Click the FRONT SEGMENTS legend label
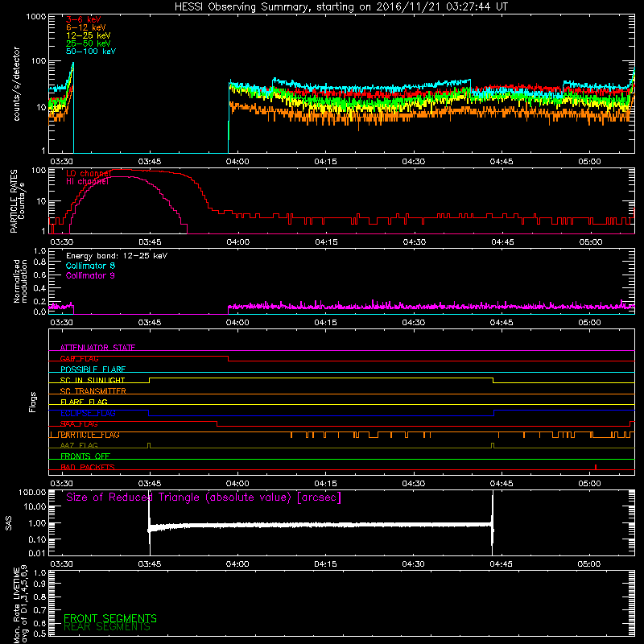The width and height of the screenshot is (644, 644). pos(110,618)
